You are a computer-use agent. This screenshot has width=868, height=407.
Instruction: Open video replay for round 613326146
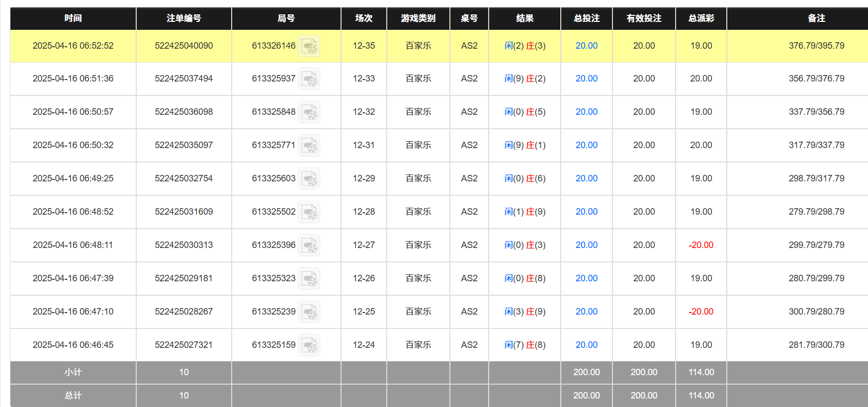point(309,46)
